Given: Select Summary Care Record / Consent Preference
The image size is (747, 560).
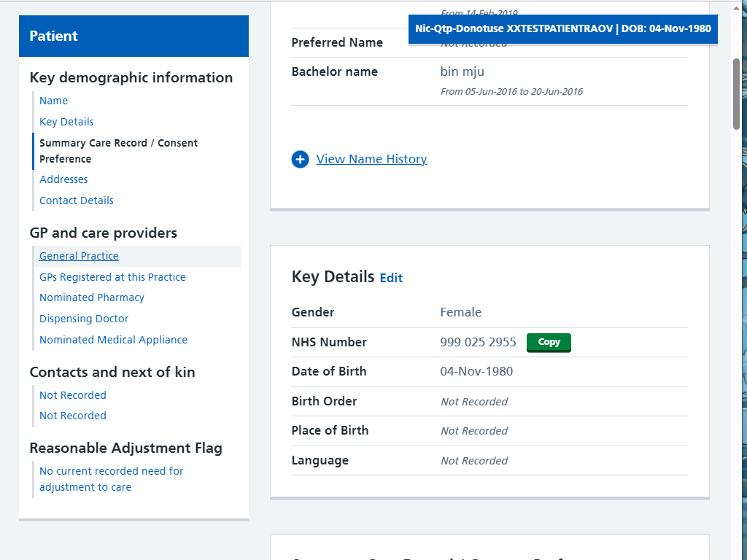Looking at the screenshot, I should point(119,151).
